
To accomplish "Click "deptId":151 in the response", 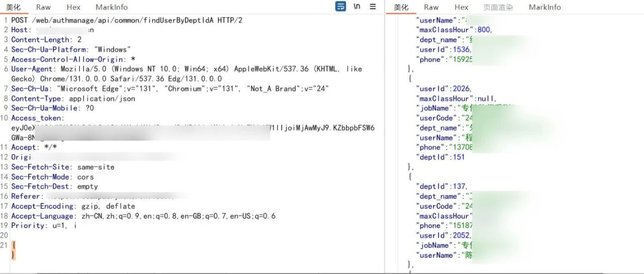I will (x=441, y=157).
